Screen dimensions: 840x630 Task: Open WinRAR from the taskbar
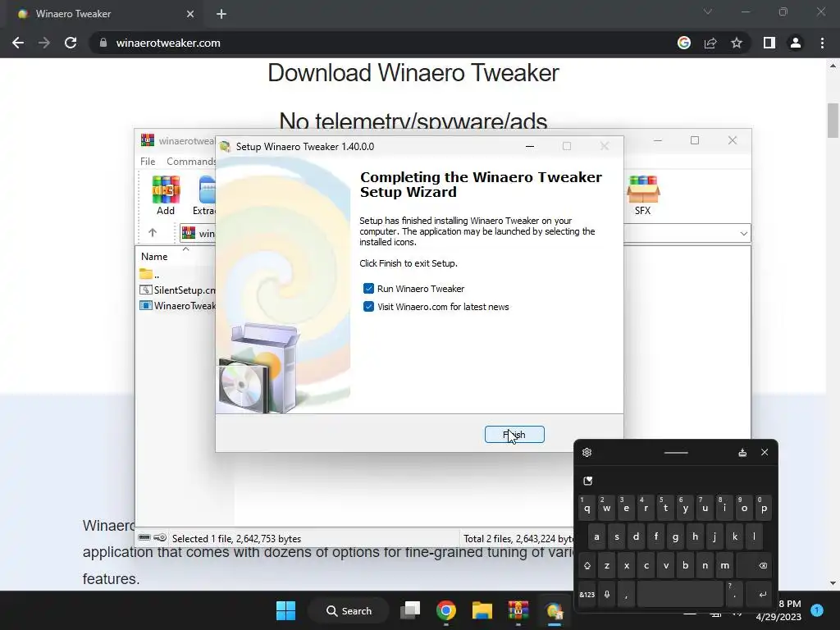(x=518, y=610)
